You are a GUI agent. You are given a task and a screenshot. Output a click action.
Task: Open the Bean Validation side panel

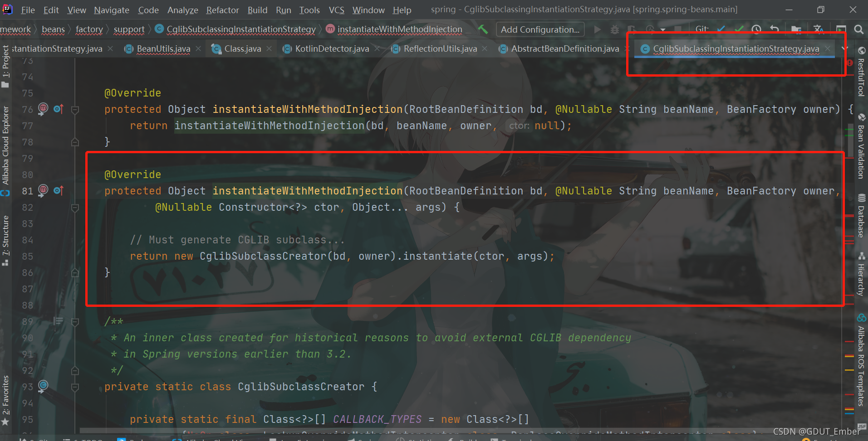click(x=861, y=146)
